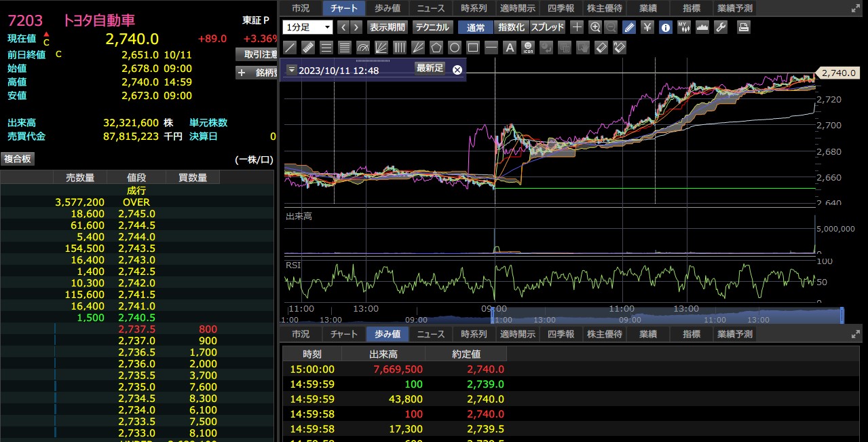Click the plus 銘柄登録 add button
The image size is (868, 442).
tap(257, 73)
